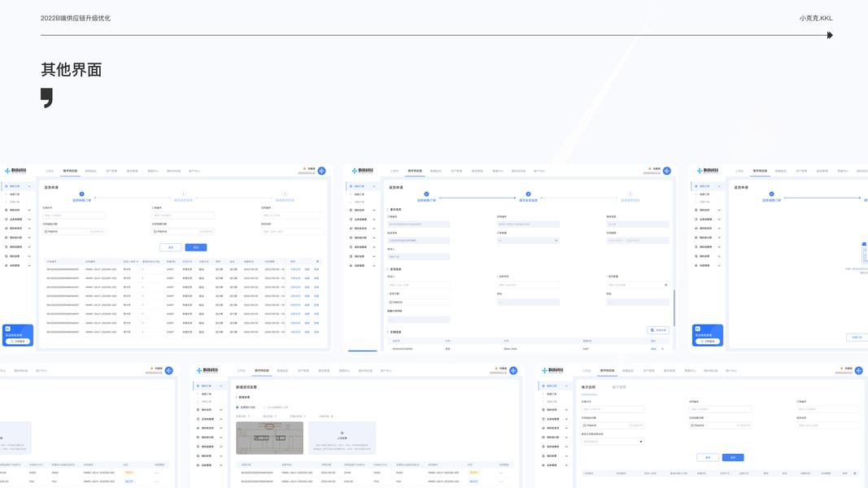Expand 我的合同 group in the 新增进项发票 window
The height and width of the screenshot is (488, 868).
221,410
